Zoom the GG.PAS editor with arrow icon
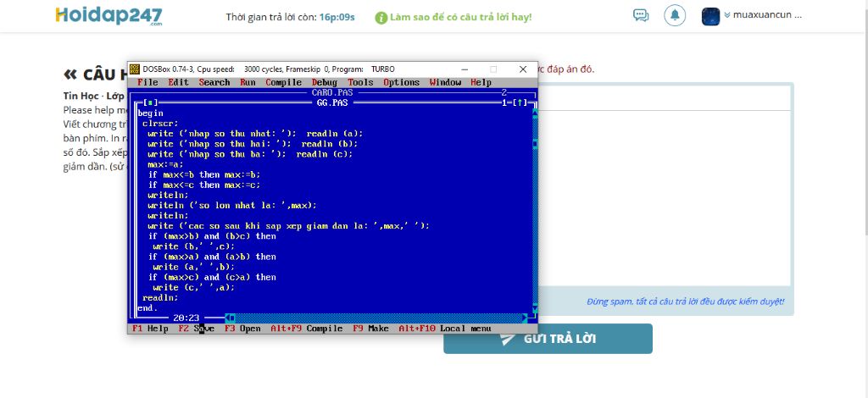Viewport: 868px width, 398px height. pyautogui.click(x=521, y=102)
